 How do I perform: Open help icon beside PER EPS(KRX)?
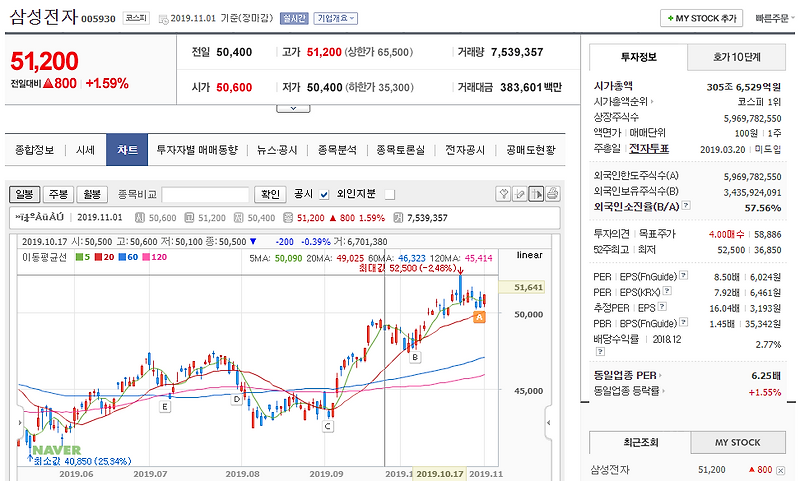667,291
